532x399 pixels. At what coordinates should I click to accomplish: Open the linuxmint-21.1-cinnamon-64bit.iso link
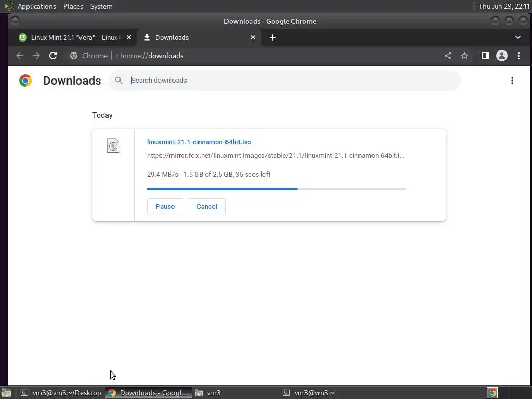[x=199, y=142]
